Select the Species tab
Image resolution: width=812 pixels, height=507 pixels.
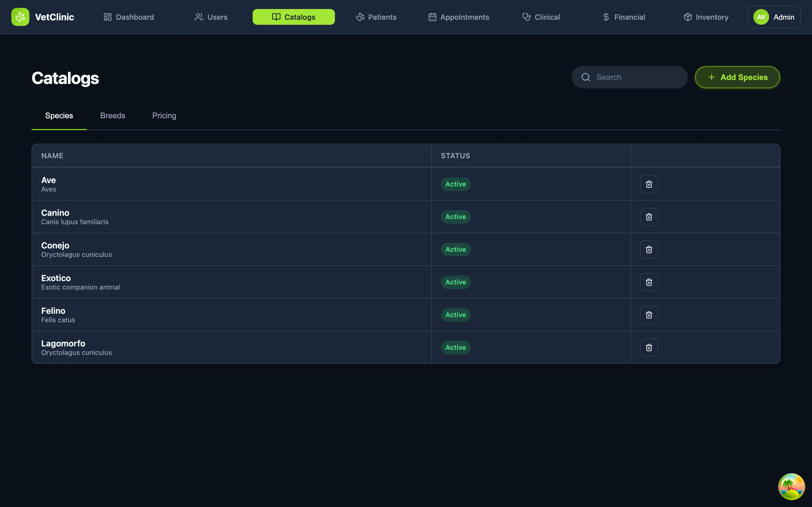(x=59, y=116)
